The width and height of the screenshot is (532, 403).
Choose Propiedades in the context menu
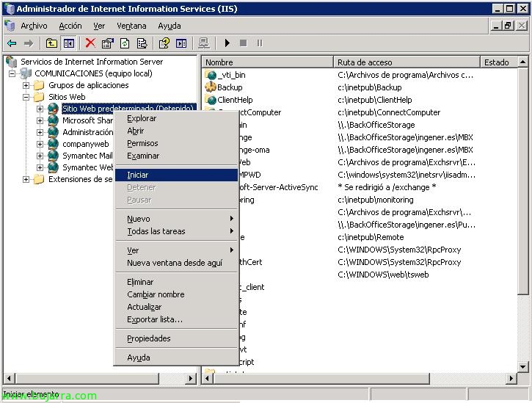[x=176, y=338]
